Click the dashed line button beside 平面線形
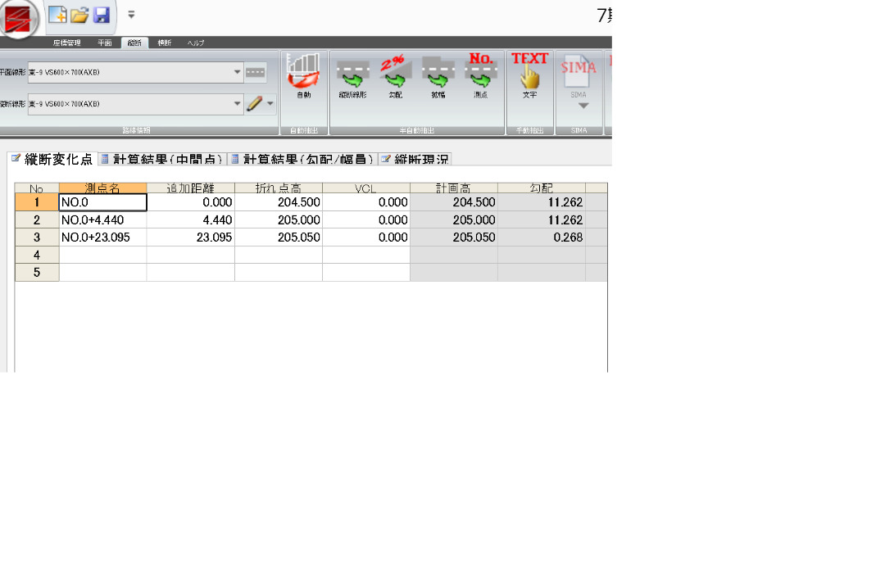This screenshot has height=588, width=885. (255, 72)
